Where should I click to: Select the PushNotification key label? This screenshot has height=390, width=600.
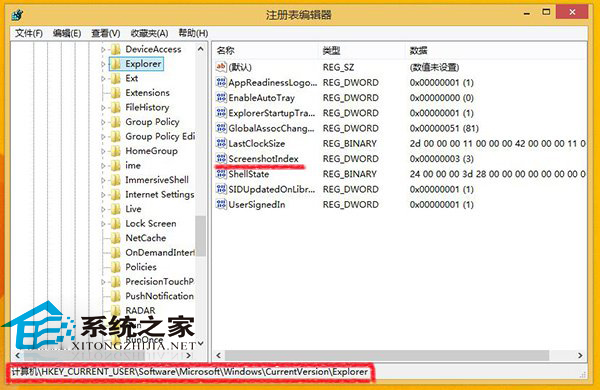[160, 296]
